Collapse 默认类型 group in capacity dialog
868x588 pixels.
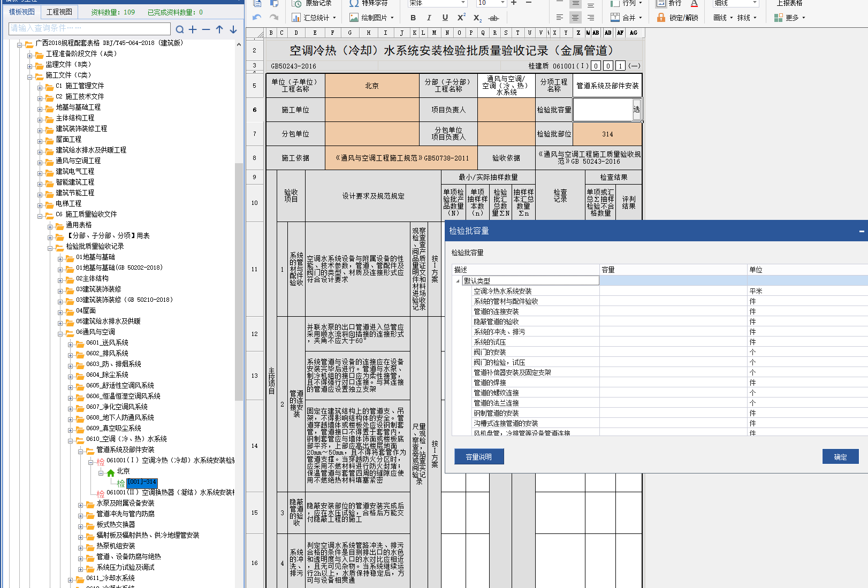coord(458,281)
